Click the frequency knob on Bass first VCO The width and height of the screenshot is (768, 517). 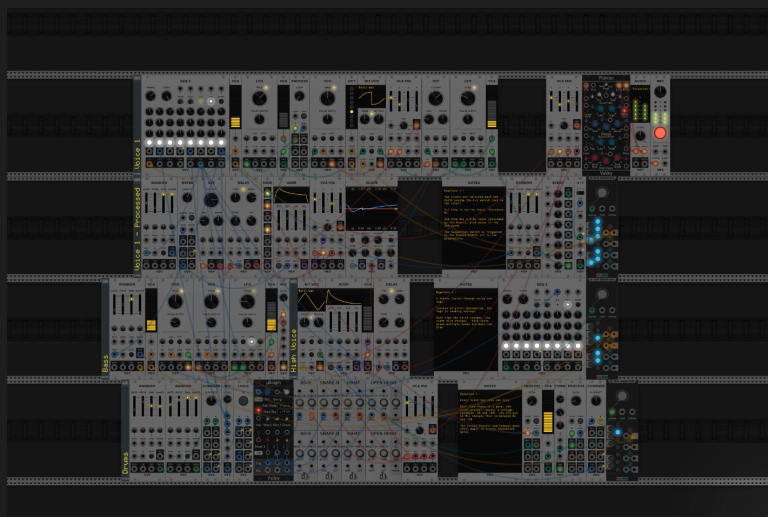pos(175,301)
